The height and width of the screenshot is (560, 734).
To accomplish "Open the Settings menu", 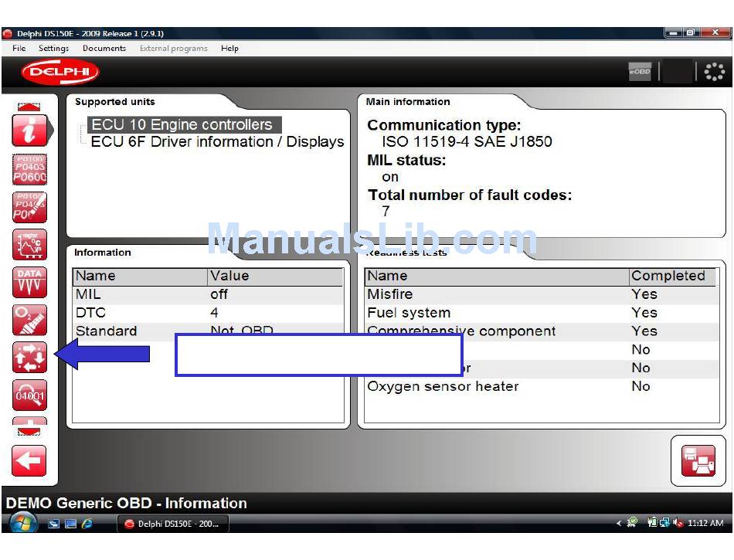I will pyautogui.click(x=53, y=48).
